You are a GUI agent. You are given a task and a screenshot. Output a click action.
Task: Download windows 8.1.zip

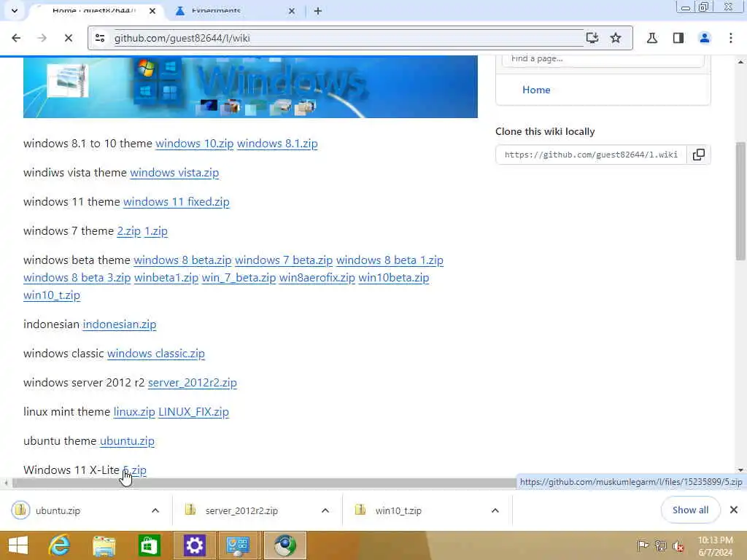click(x=277, y=144)
